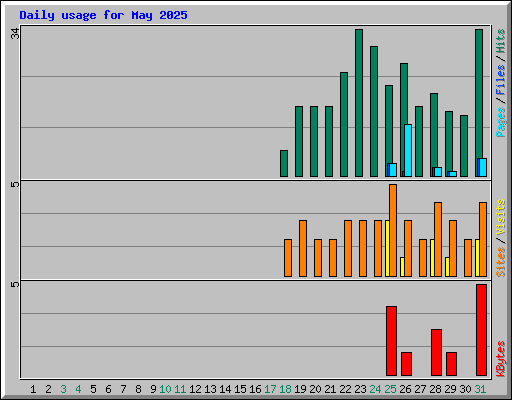Image resolution: width=512 pixels, height=400 pixels.
Task: Click the "Hits" legend label
Action: pyautogui.click(x=501, y=41)
